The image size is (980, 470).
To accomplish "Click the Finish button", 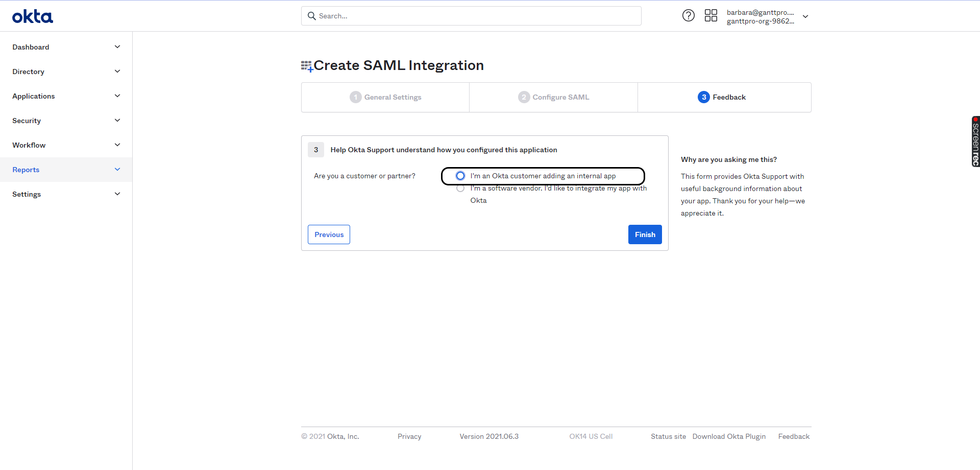I will [645, 234].
